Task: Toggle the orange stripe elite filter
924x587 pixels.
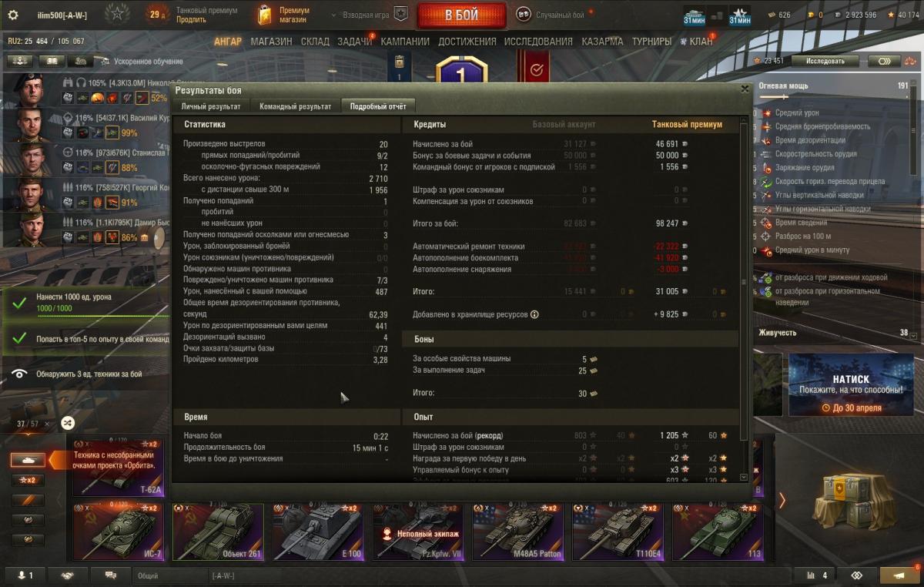Action: coord(28,500)
